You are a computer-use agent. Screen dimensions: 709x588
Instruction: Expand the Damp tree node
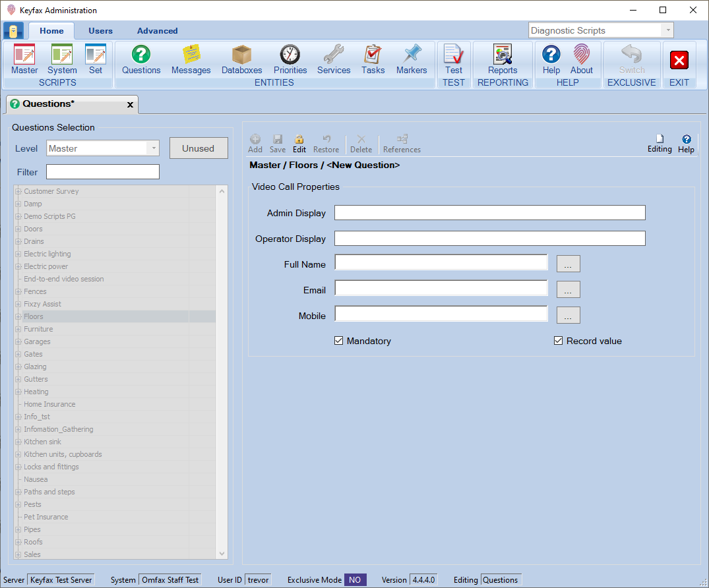pos(18,204)
